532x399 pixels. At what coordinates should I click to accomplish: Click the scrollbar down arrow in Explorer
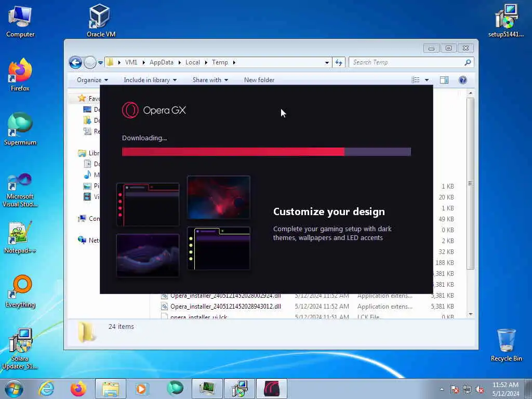(470, 314)
